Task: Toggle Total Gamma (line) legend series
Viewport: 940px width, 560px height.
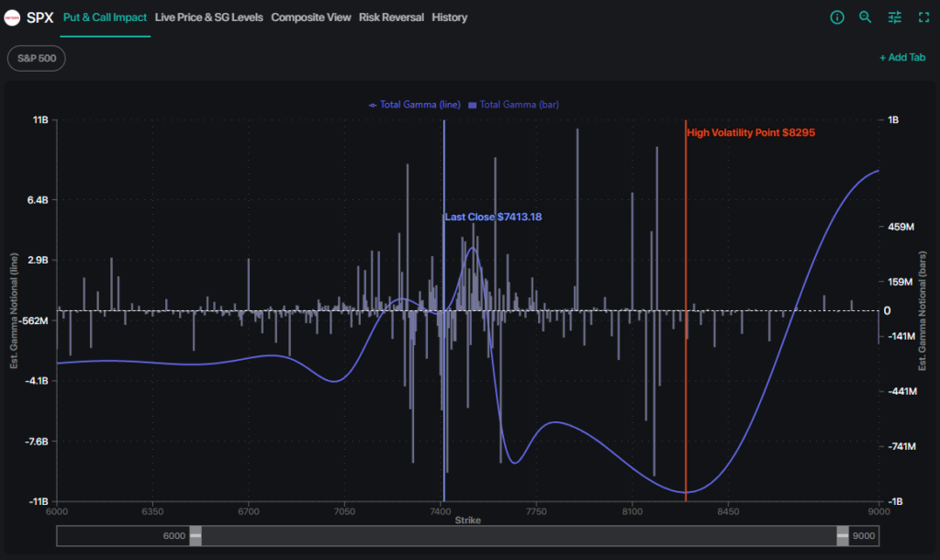Action: pos(414,105)
